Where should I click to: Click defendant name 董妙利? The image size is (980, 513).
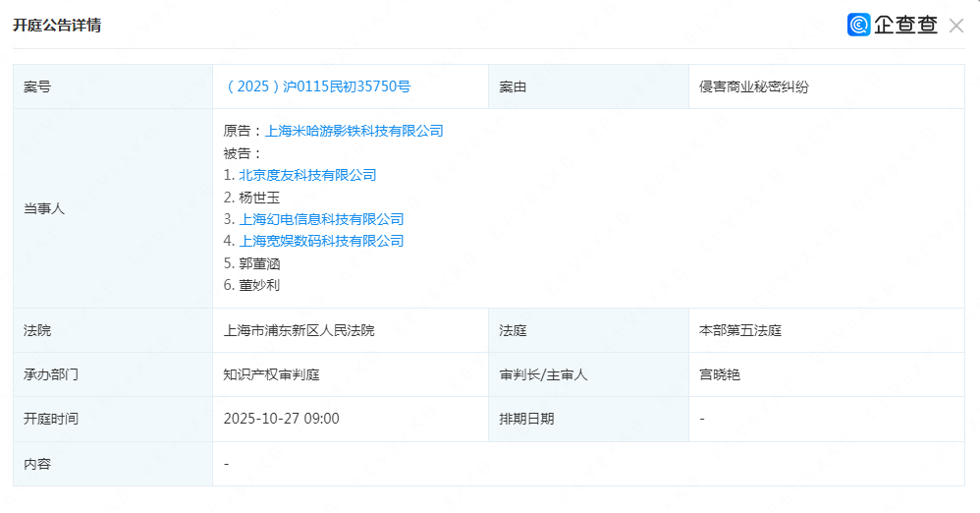pyautogui.click(x=252, y=285)
